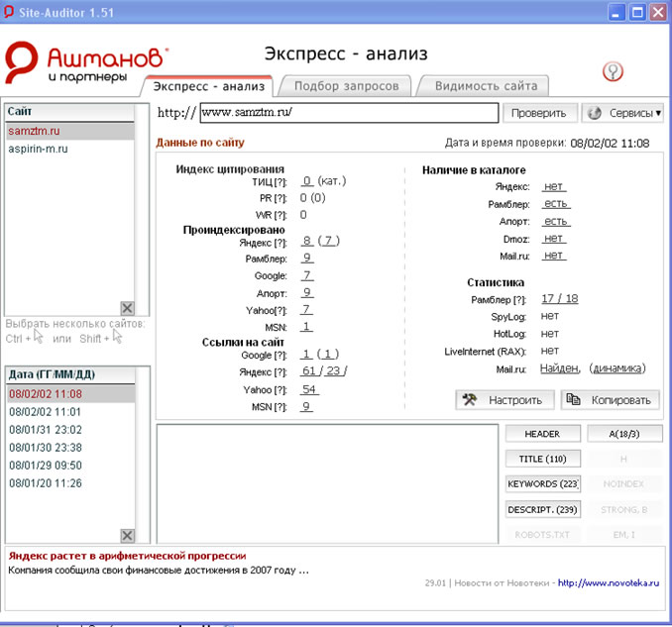Viewport: 672px width, 627px height.
Task: Toggle the HEADER button
Action: click(x=541, y=434)
